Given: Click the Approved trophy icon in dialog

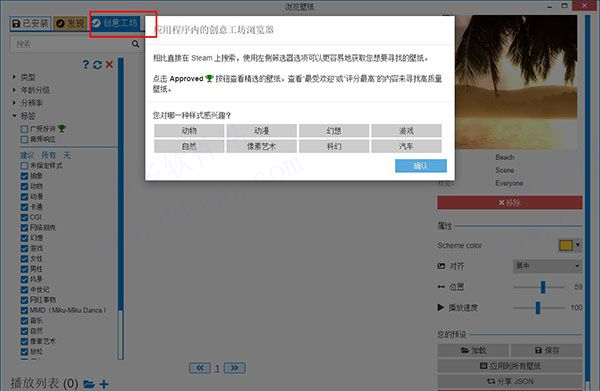Looking at the screenshot, I should click(209, 78).
